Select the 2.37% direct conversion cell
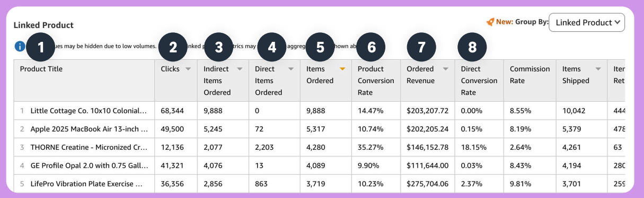The height and width of the screenshot is (198, 644). coord(479,184)
